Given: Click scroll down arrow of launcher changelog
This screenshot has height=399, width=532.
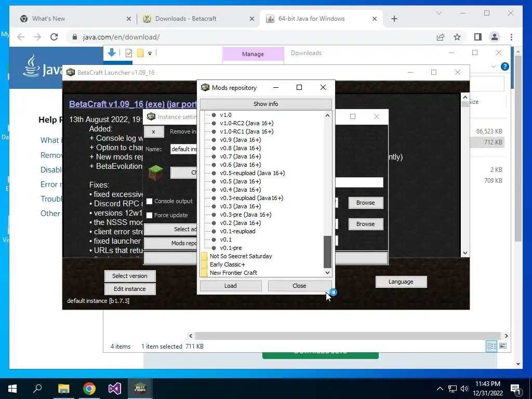Looking at the screenshot, I should tap(465, 253).
